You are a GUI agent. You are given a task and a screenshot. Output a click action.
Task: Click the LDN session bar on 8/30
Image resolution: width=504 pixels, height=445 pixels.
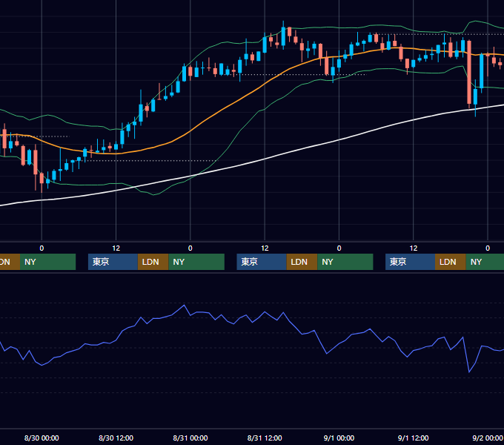click(x=153, y=262)
